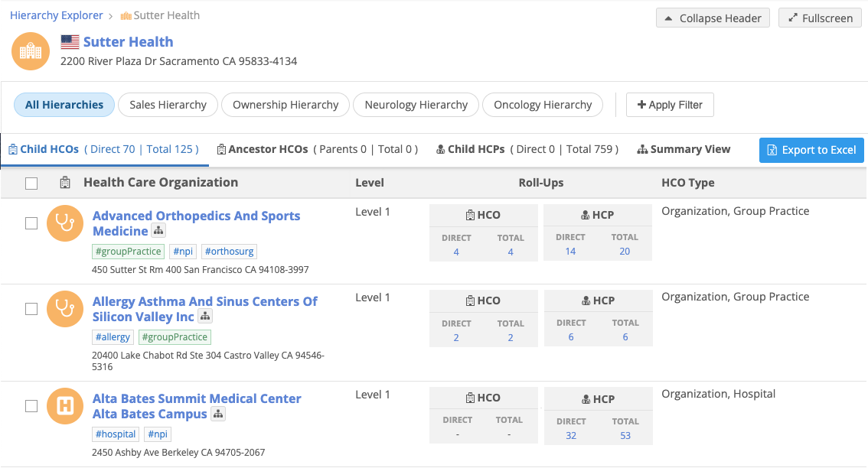
Task: Click the stethoscope icon for Allergy Asthma
Action: tap(65, 309)
